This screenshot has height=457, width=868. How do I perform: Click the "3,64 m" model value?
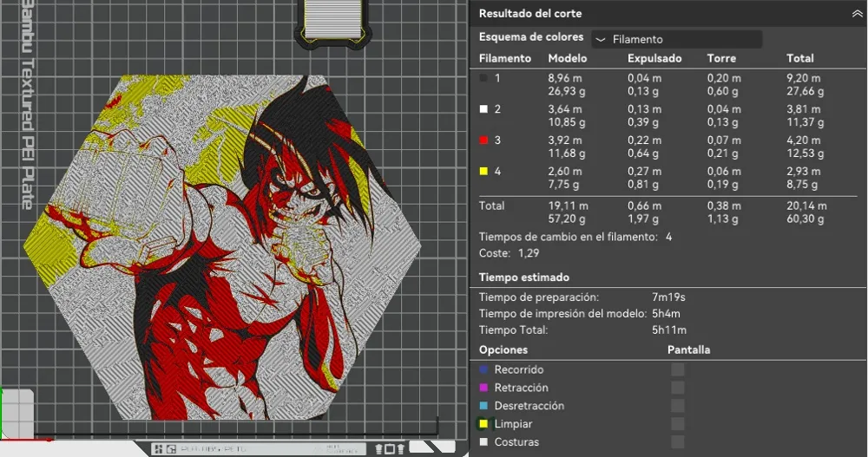[565, 109]
